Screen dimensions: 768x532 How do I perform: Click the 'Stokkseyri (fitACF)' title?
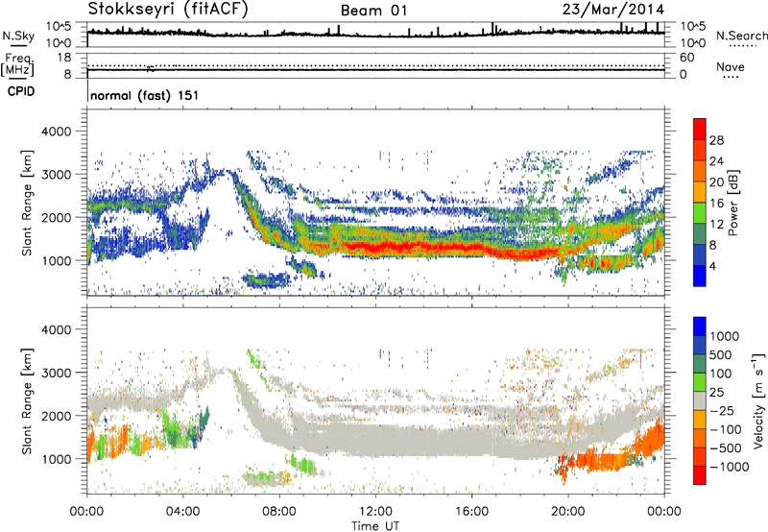[168, 9]
